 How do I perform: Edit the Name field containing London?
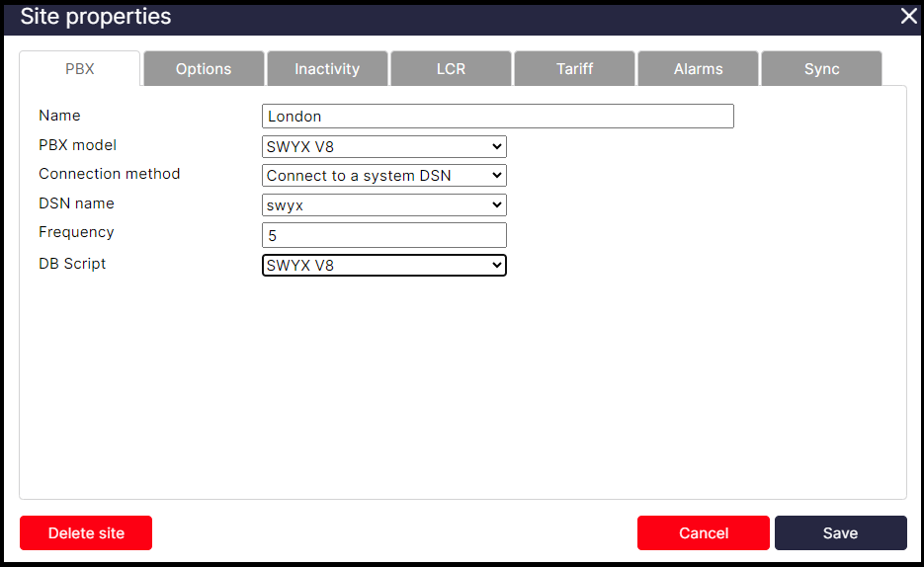click(x=498, y=116)
